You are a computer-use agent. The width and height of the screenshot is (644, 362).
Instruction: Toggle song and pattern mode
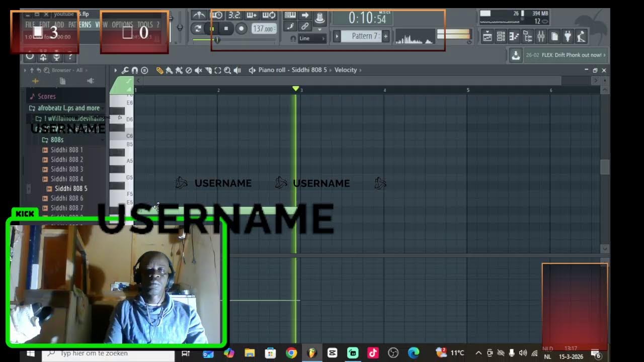198,29
